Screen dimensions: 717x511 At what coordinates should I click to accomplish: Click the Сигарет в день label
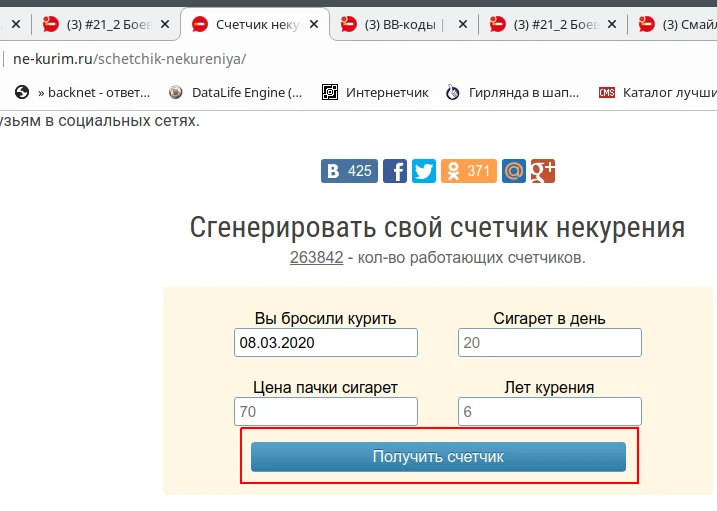pos(550,318)
